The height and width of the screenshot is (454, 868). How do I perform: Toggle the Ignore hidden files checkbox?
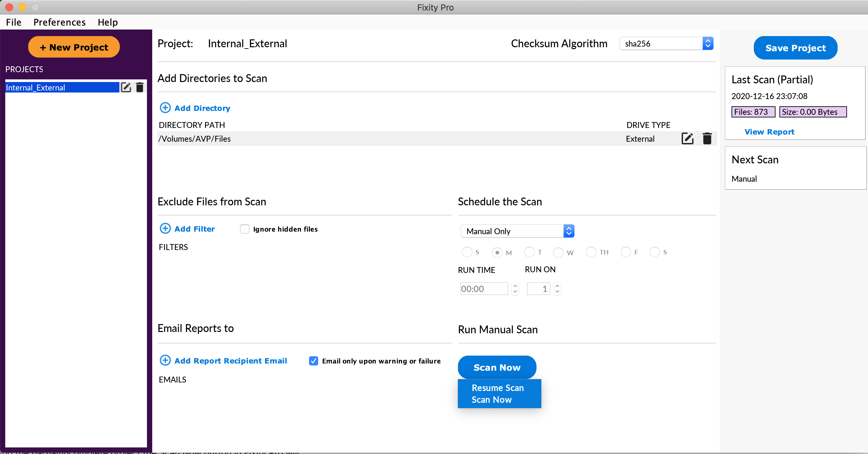(x=245, y=229)
